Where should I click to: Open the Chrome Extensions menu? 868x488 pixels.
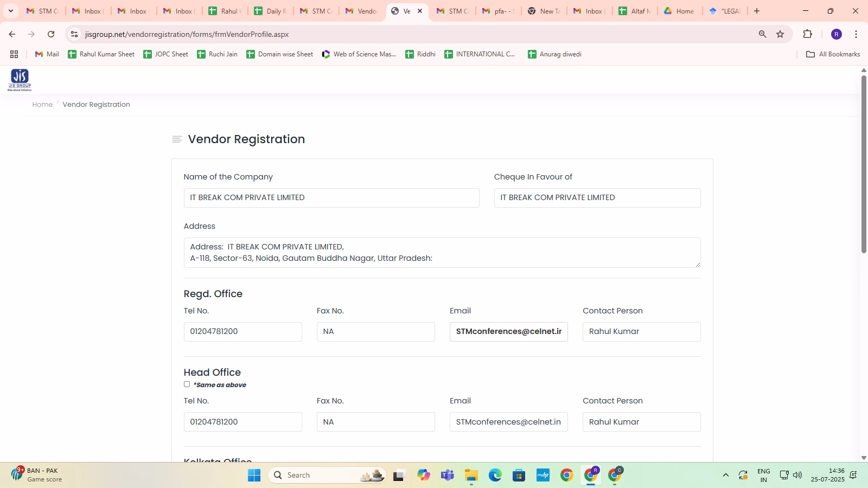coord(808,34)
